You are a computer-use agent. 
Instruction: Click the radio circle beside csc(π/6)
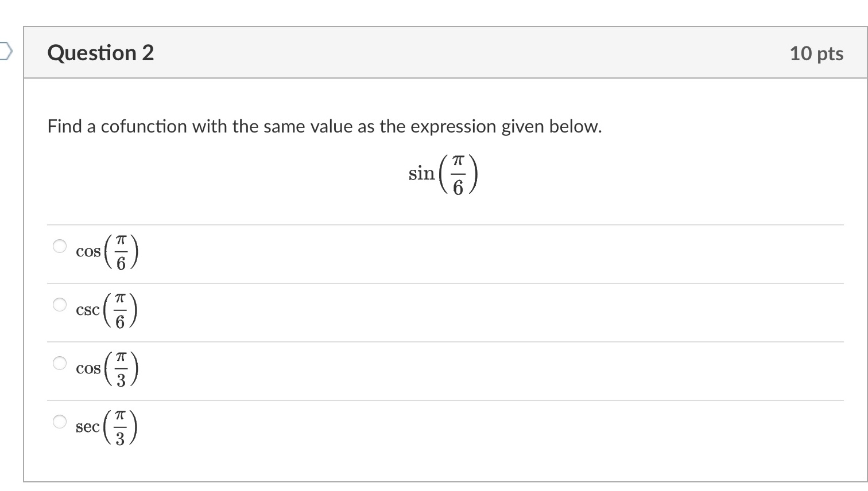[59, 305]
